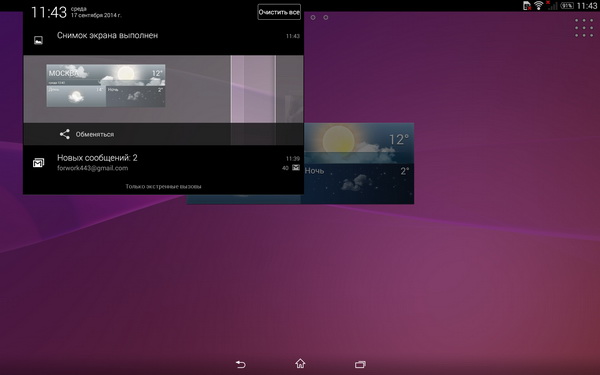
Task: Open the Recent apps button
Action: [360, 364]
